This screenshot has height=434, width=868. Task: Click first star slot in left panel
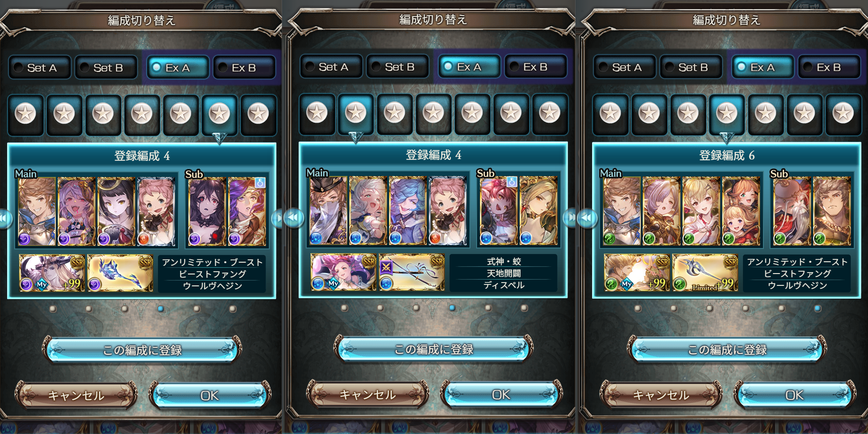[26, 114]
